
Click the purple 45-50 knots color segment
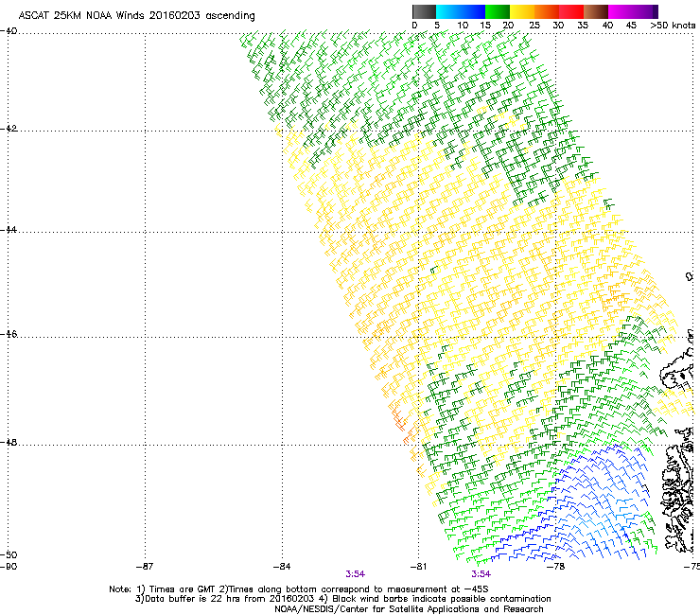(645, 11)
